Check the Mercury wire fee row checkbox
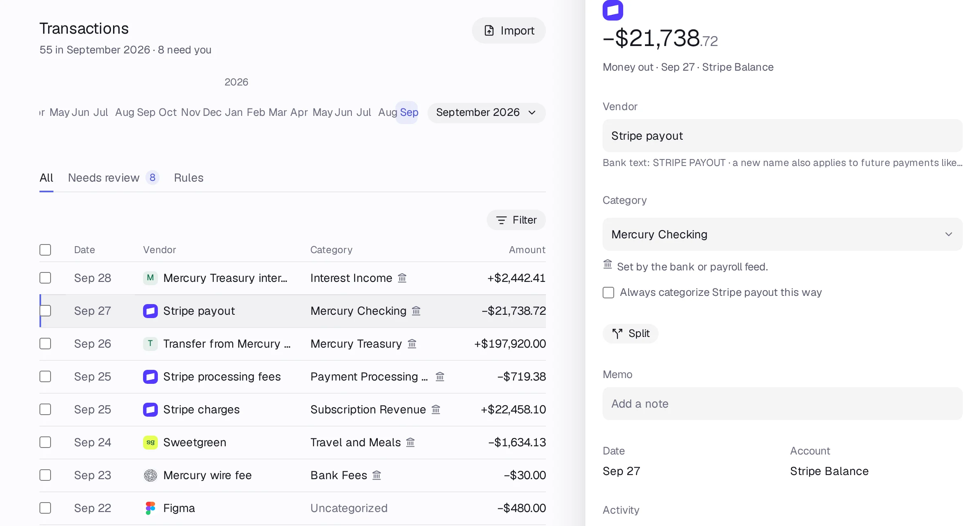 pos(45,475)
